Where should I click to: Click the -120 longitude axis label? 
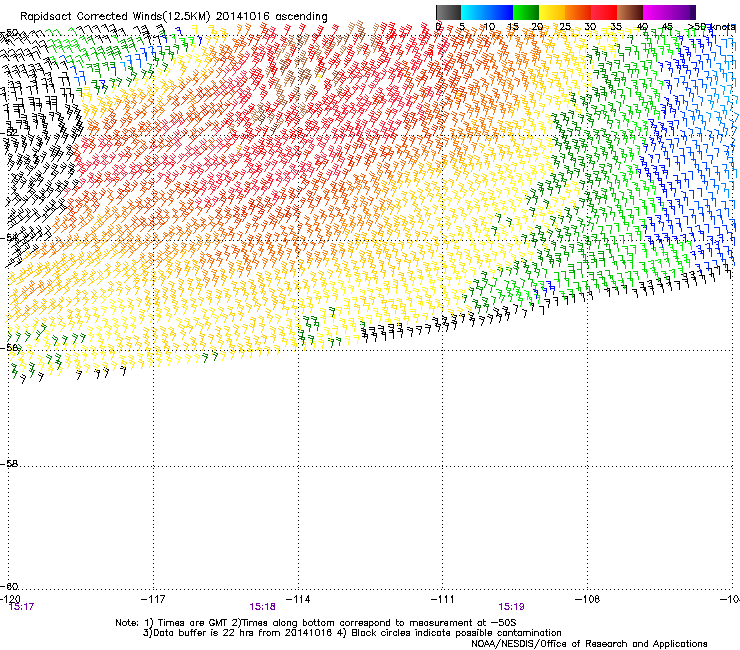(x=10, y=599)
